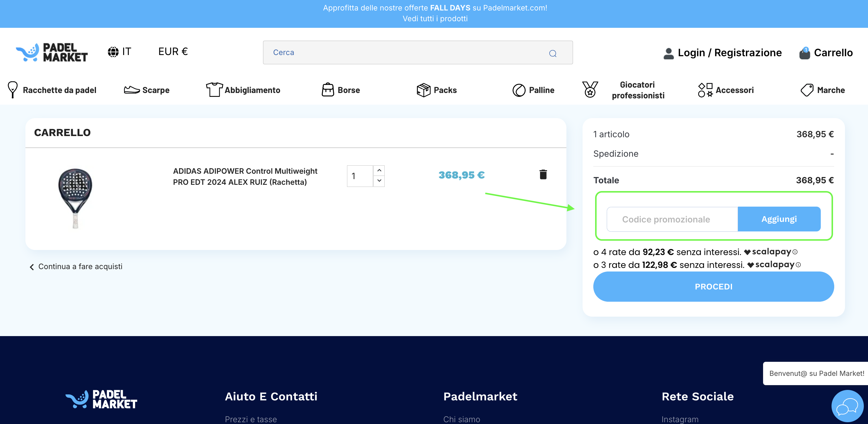Click the Spedizione label
Viewport: 868px width, 424px height.
(616, 154)
